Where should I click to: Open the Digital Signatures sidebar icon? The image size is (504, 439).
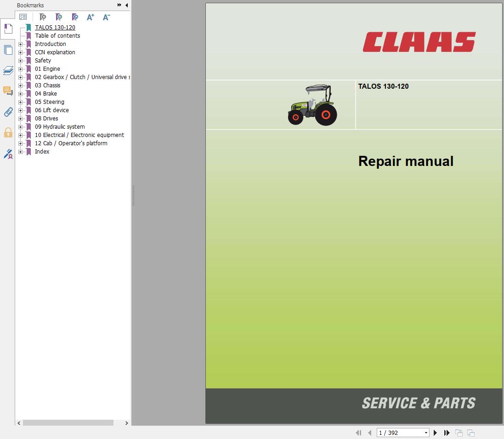(x=8, y=154)
